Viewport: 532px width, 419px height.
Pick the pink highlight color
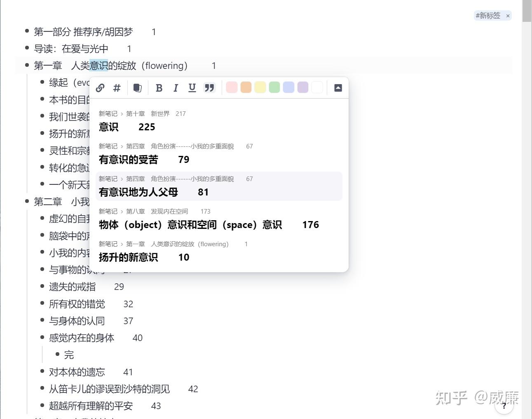click(232, 87)
